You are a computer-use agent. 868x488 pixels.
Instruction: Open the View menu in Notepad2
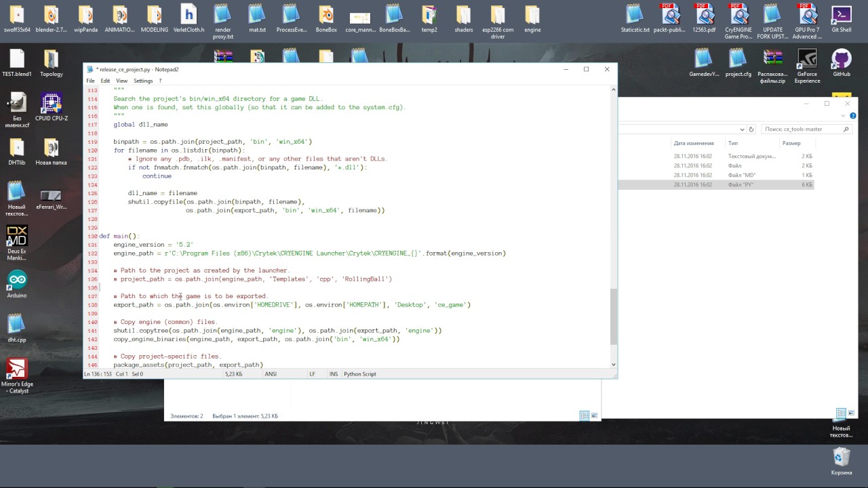point(121,81)
